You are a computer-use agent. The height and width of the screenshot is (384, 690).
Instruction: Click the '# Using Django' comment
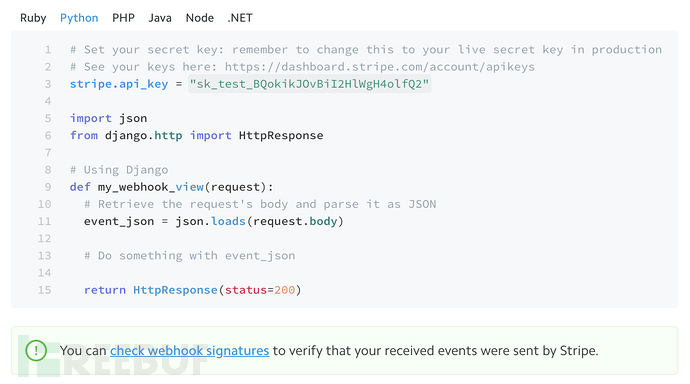[x=119, y=170]
